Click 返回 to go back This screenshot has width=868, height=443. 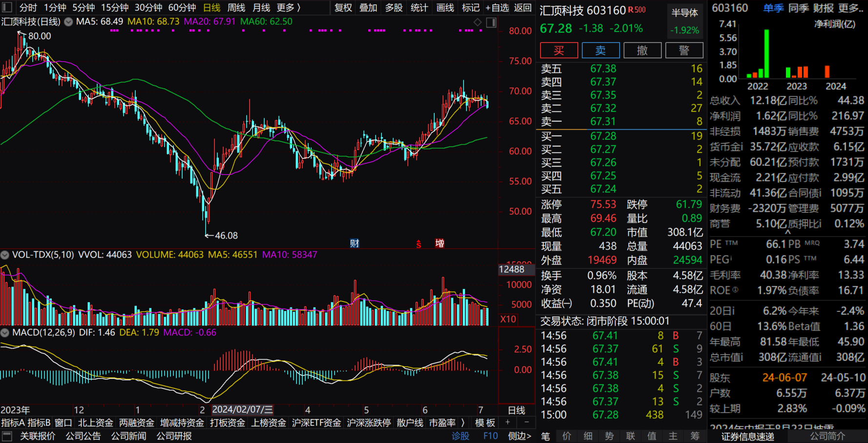[x=523, y=8]
